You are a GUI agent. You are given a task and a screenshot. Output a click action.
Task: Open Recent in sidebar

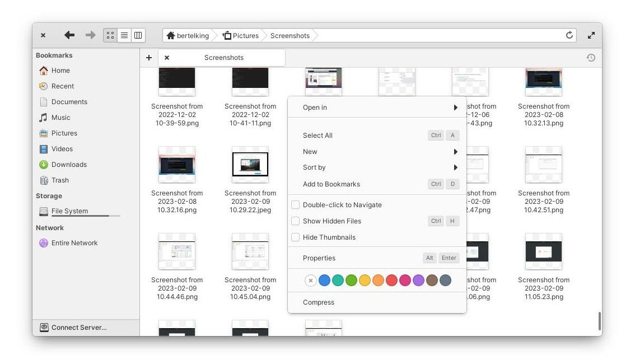(x=57, y=86)
